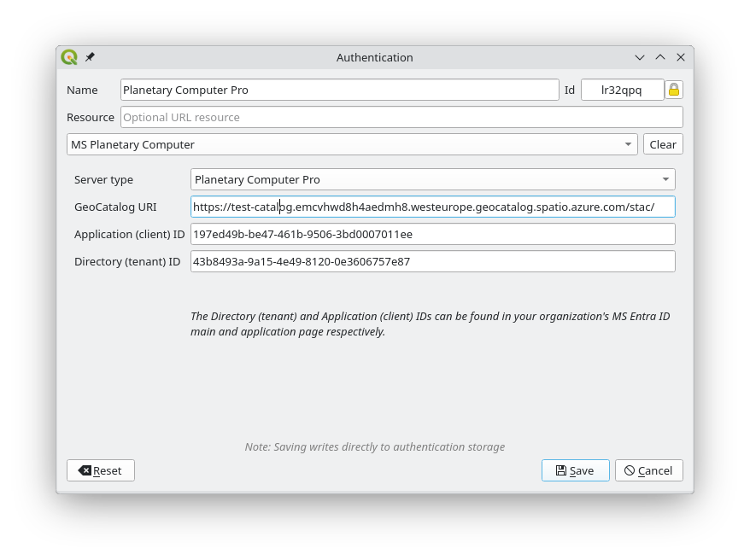Maximize the Authentication dialog
This screenshot has width=750, height=560.
[x=660, y=57]
